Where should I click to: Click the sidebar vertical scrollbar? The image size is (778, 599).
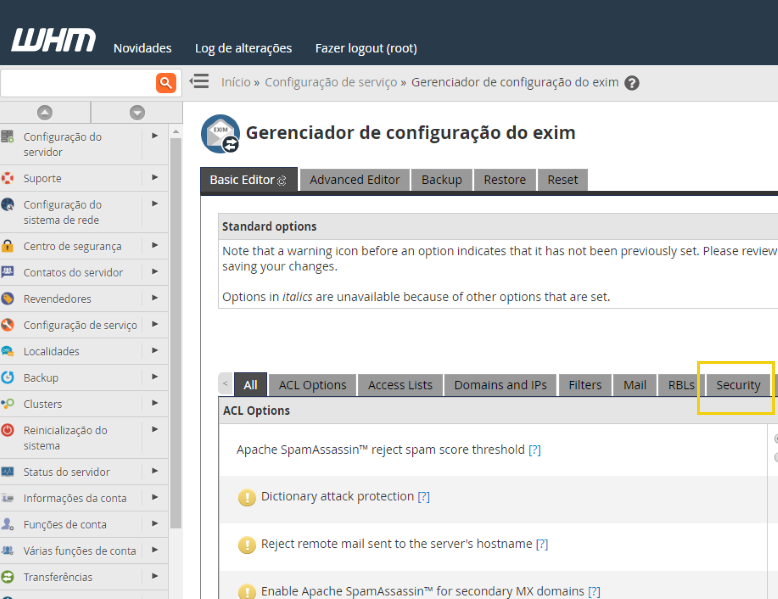click(176, 333)
